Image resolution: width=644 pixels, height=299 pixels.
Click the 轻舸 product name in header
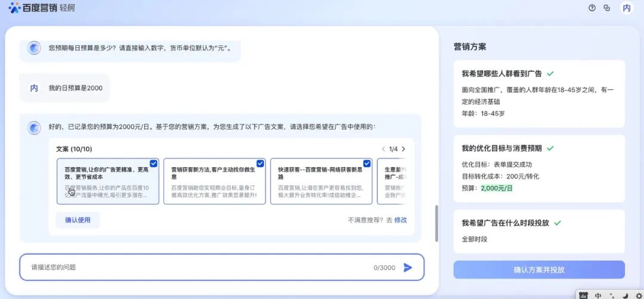click(x=67, y=8)
